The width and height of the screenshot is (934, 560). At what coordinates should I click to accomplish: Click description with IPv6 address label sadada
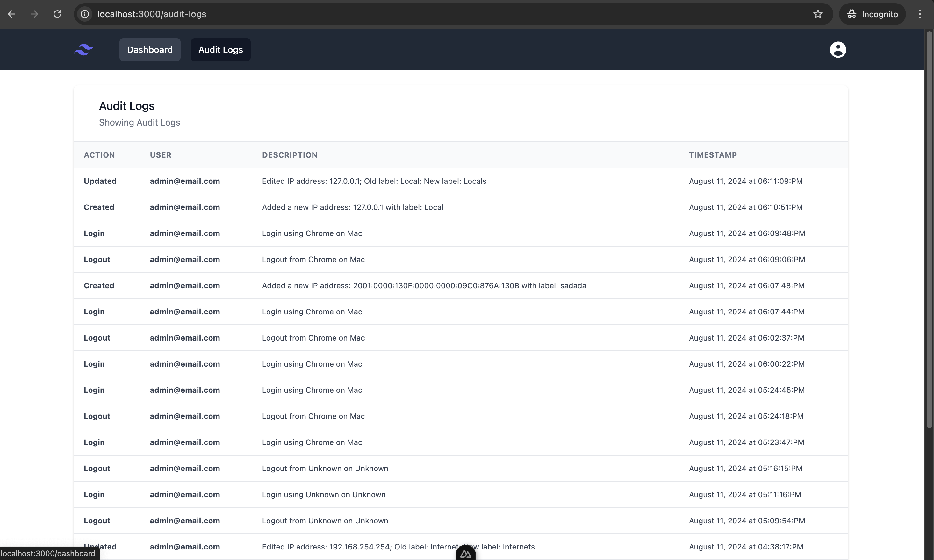pyautogui.click(x=424, y=286)
